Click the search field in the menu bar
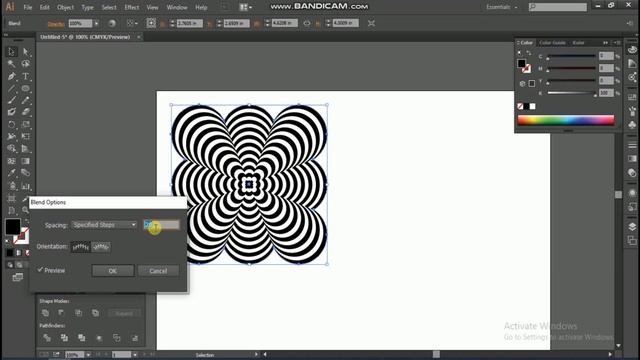Screen dimensions: 640x360 point(558,7)
